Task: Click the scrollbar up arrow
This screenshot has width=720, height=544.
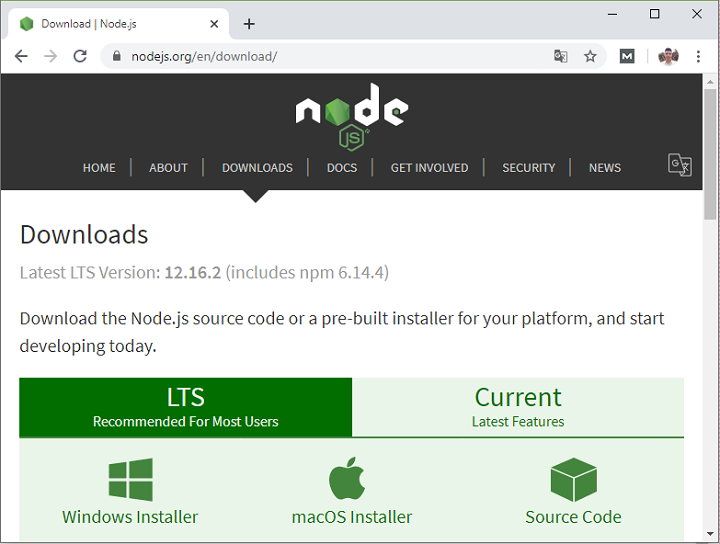Action: click(710, 82)
